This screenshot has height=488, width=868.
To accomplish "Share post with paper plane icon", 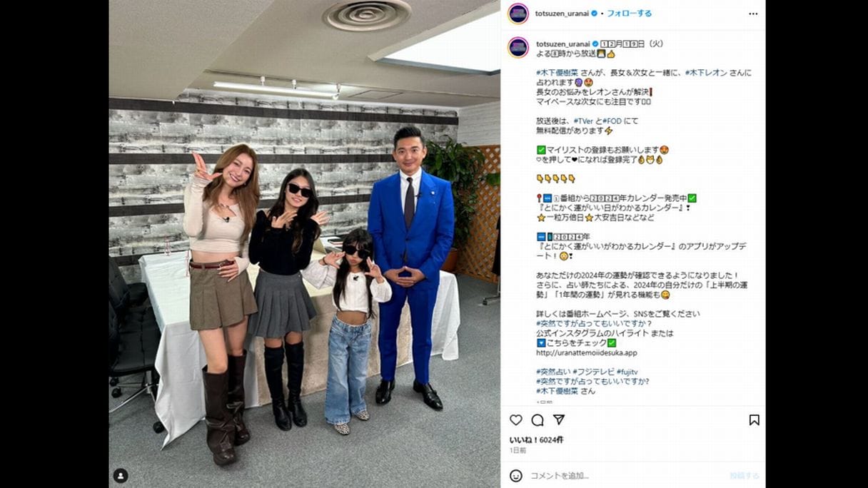I will [x=559, y=420].
